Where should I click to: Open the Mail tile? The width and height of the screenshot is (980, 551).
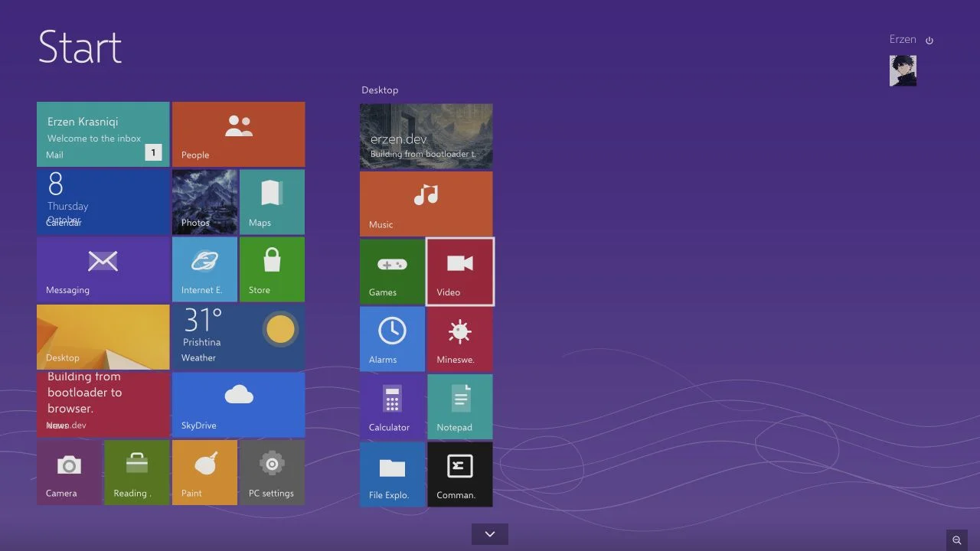[x=103, y=135]
